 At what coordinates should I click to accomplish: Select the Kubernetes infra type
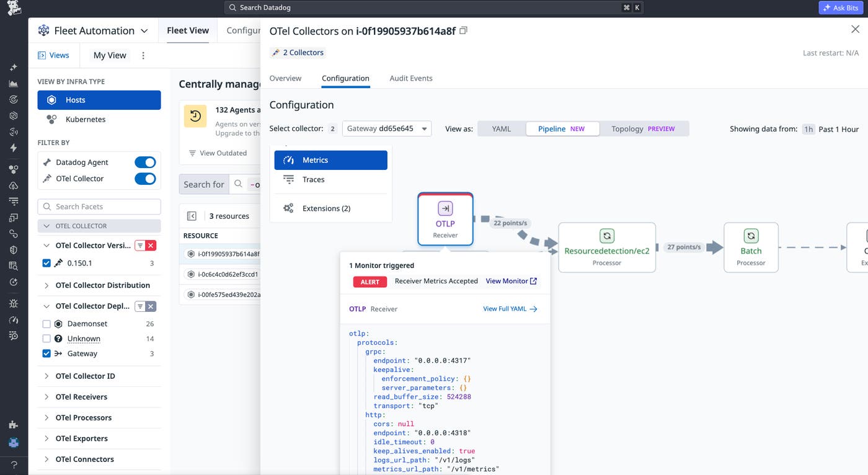pyautogui.click(x=99, y=119)
